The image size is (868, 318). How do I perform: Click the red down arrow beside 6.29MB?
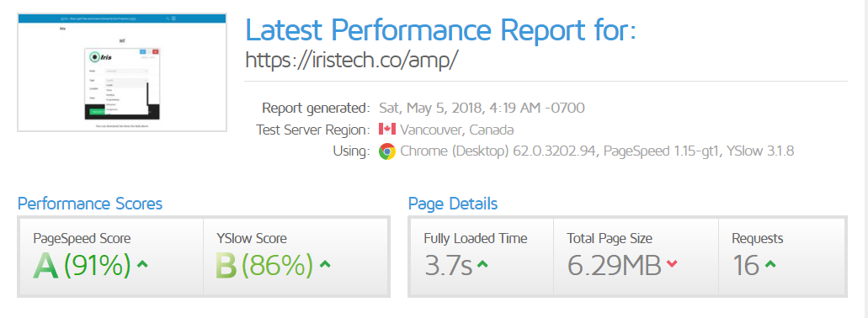click(672, 264)
